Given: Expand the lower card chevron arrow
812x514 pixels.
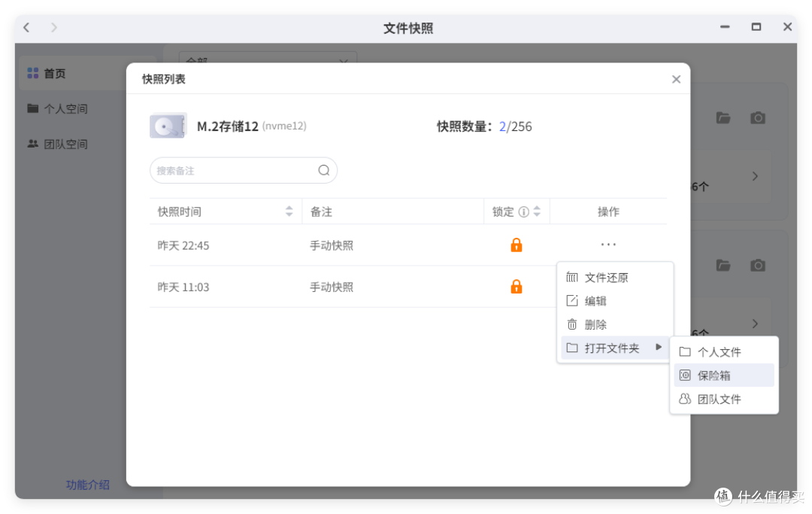Looking at the screenshot, I should [x=755, y=324].
